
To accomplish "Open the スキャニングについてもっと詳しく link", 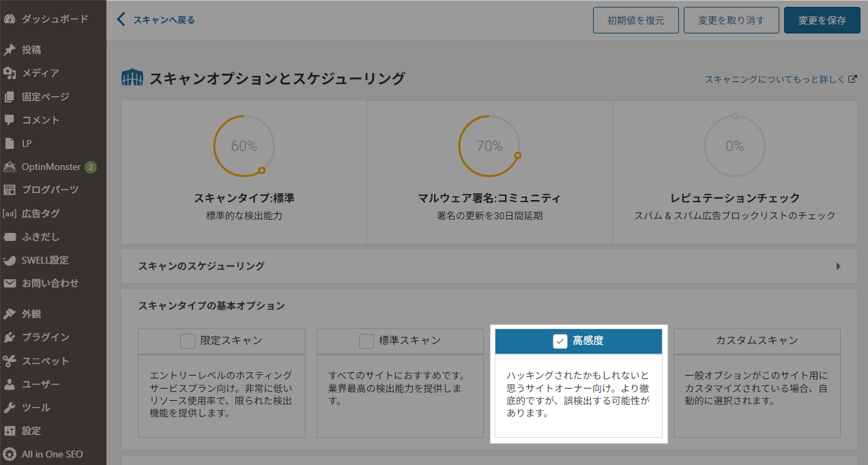I will tap(779, 79).
